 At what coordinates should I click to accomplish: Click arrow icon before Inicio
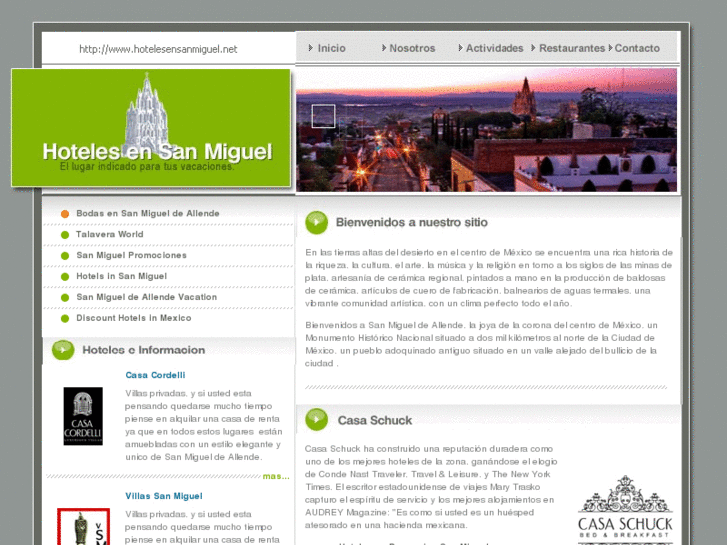click(x=311, y=48)
